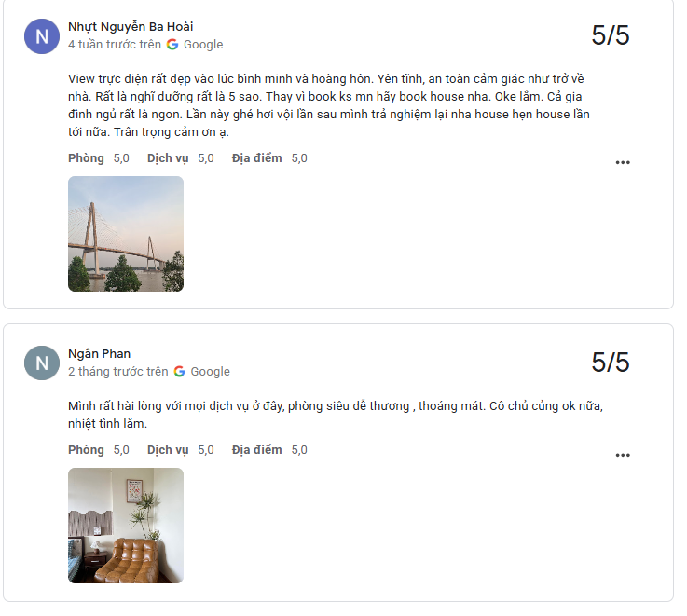Open the bridge photo thumbnail

[x=126, y=234]
